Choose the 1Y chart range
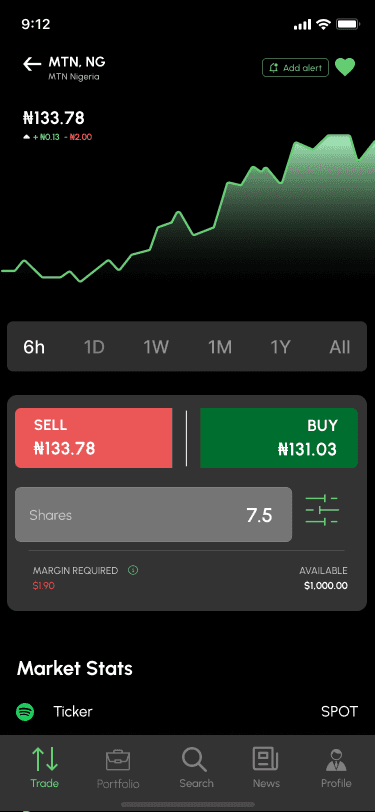The image size is (375, 812). point(280,347)
